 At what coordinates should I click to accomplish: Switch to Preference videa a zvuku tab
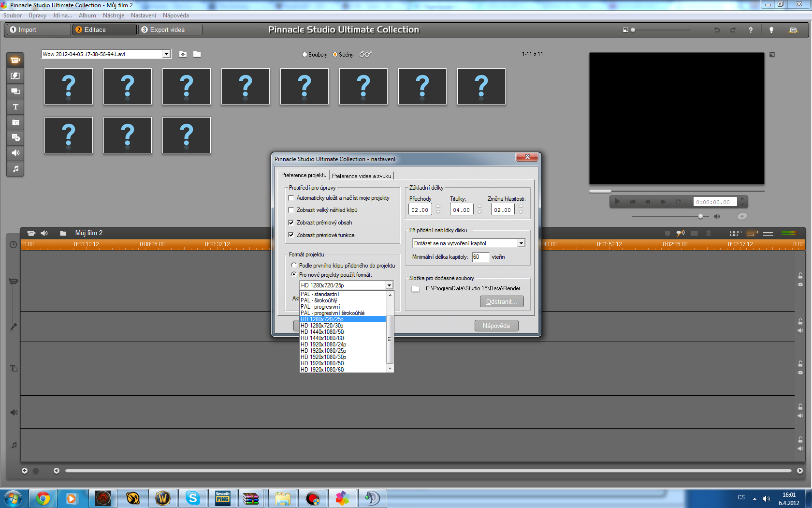point(362,176)
